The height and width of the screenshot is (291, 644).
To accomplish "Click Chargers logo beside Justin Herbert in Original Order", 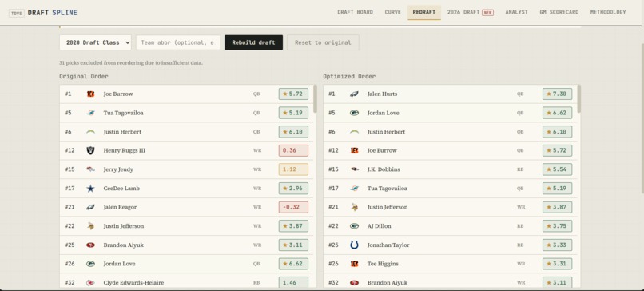I will [90, 132].
